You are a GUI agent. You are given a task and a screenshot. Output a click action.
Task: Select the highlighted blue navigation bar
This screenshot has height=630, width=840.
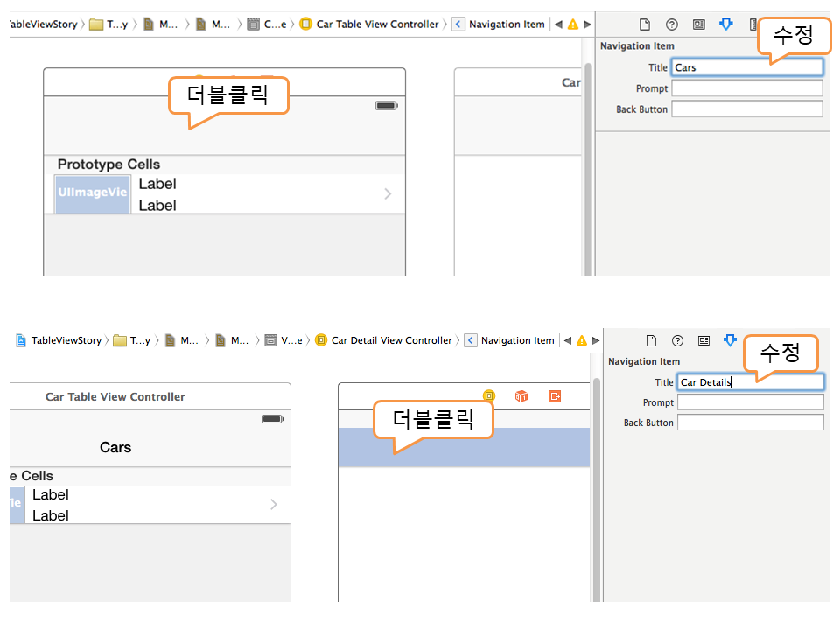464,447
